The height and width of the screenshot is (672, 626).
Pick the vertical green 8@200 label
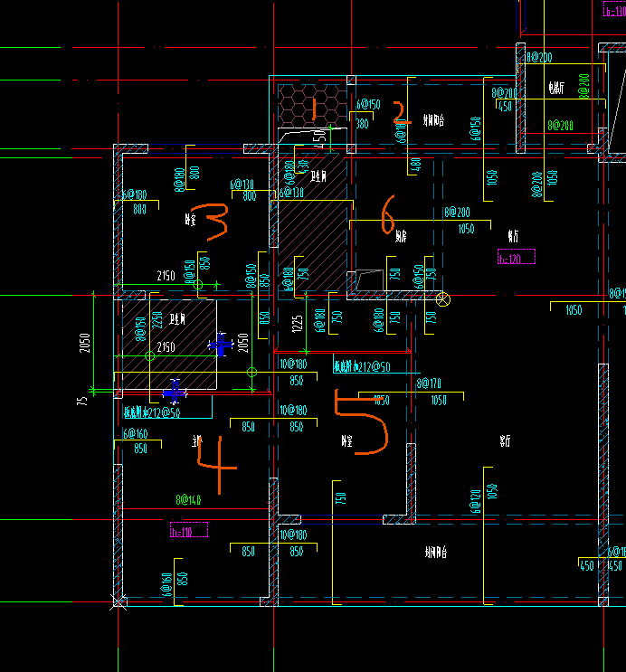click(x=584, y=86)
